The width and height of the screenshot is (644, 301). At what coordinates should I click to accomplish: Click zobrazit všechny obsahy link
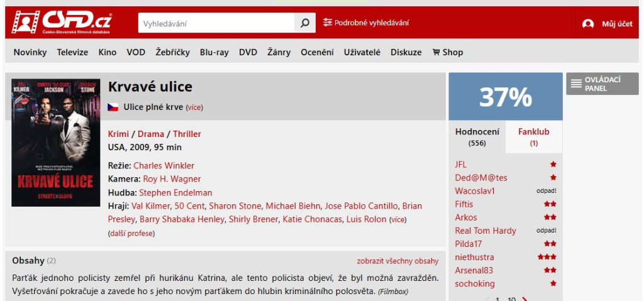[x=397, y=261]
